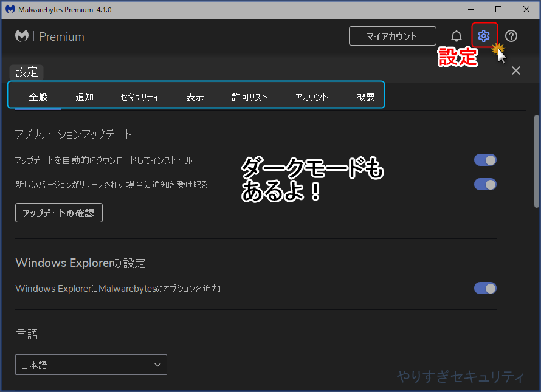Screen dimensions: 541x392
Task: Switch to the 許可リスト tab
Action: tap(249, 97)
